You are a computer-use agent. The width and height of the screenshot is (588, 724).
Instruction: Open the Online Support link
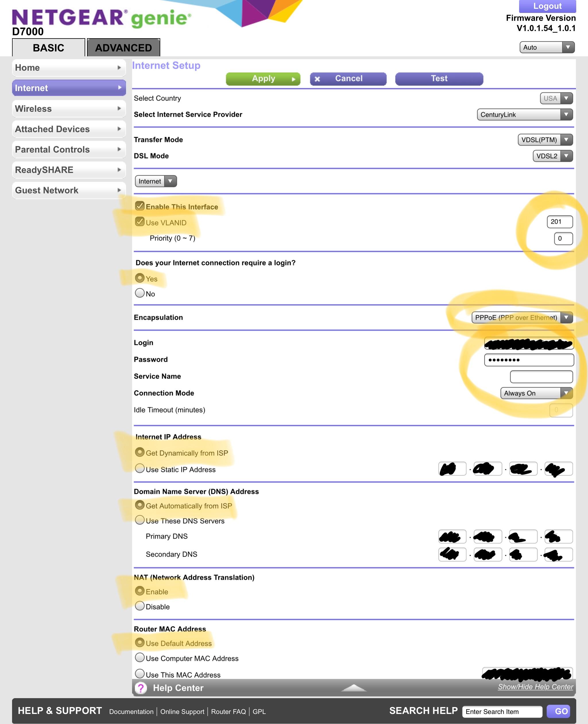tap(182, 712)
